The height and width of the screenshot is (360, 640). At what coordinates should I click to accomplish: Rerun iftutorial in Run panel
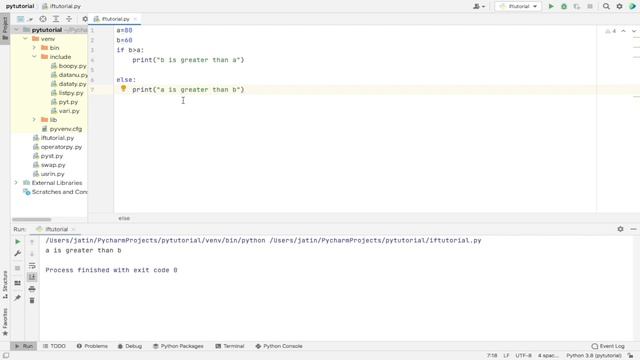point(18,242)
